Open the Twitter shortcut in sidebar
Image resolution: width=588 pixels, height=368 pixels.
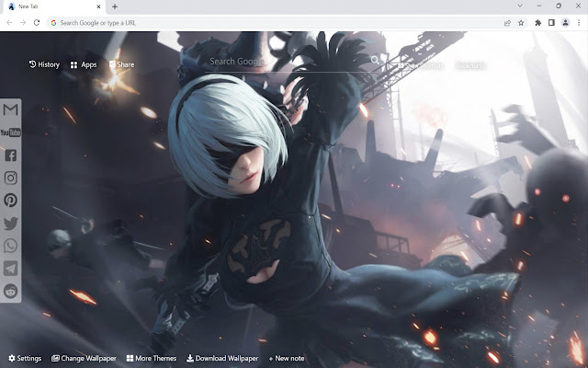click(10, 224)
